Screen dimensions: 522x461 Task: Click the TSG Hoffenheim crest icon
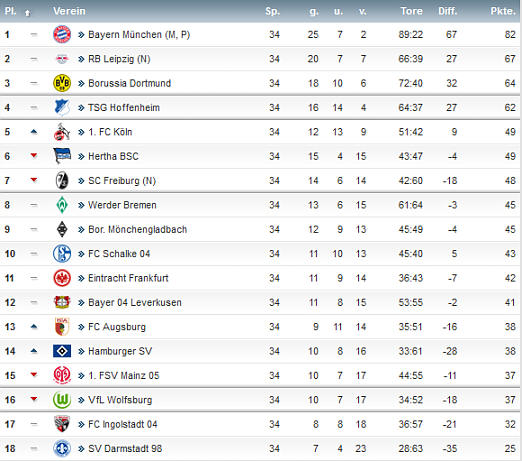click(x=62, y=107)
